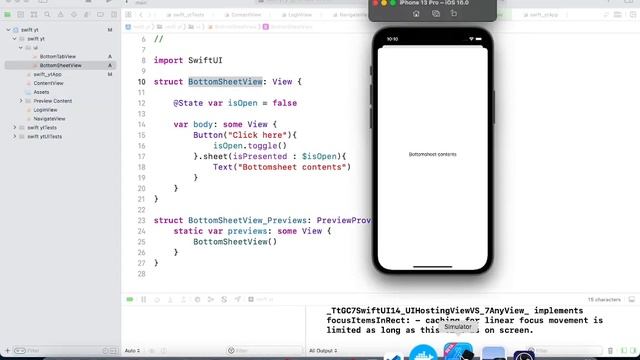Screen dimensions: 640x360
Task: Select BottomSheetView file in navigator
Action: (x=60, y=65)
